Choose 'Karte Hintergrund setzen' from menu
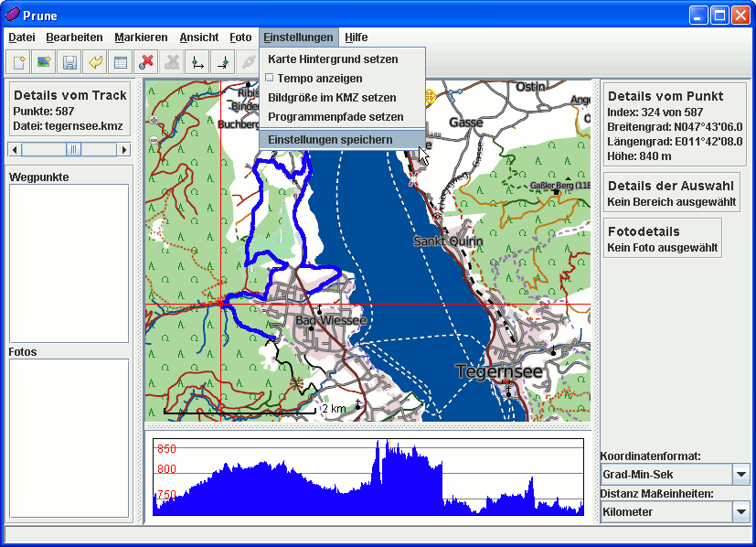The image size is (756, 547). coord(333,59)
